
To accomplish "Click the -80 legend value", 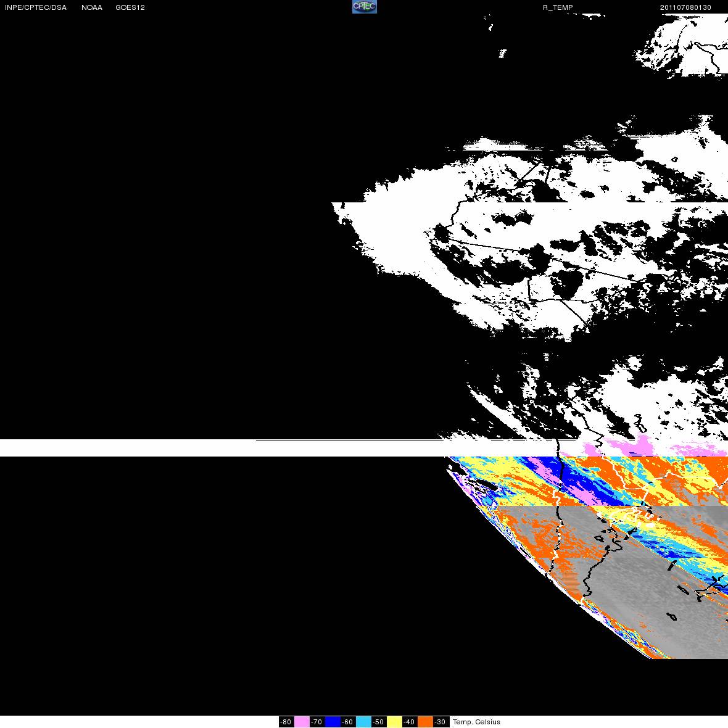I will [x=286, y=722].
